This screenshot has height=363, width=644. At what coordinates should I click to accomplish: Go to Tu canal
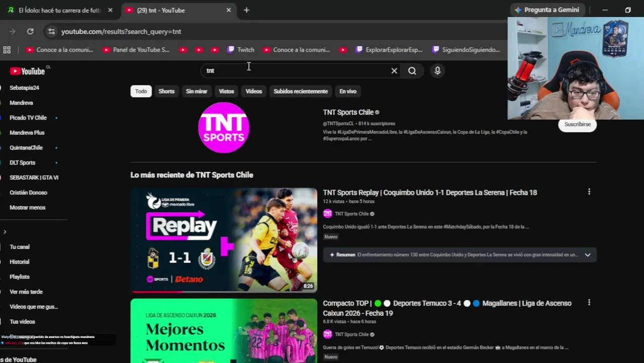[20, 247]
